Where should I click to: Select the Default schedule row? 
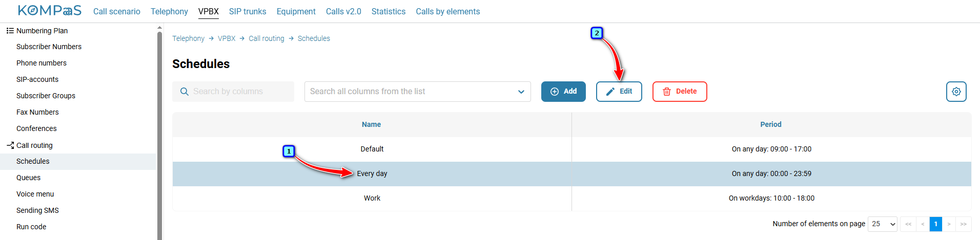click(571, 149)
